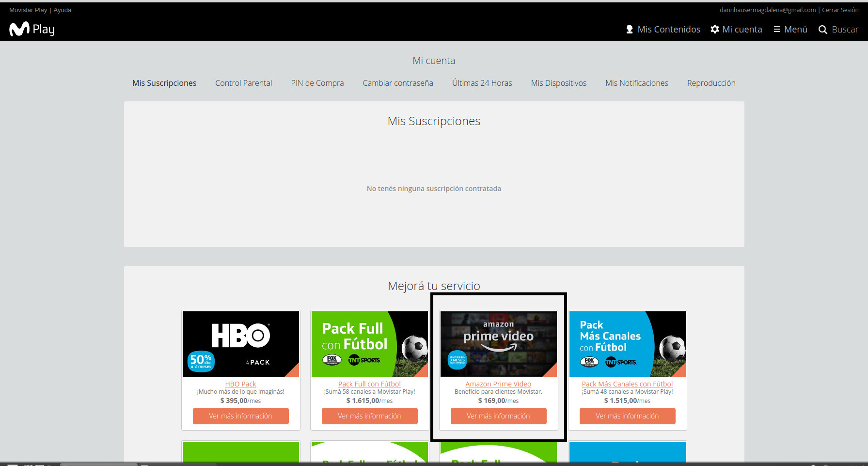Switch to the Reproducción tab
The image size is (868, 466).
click(711, 83)
